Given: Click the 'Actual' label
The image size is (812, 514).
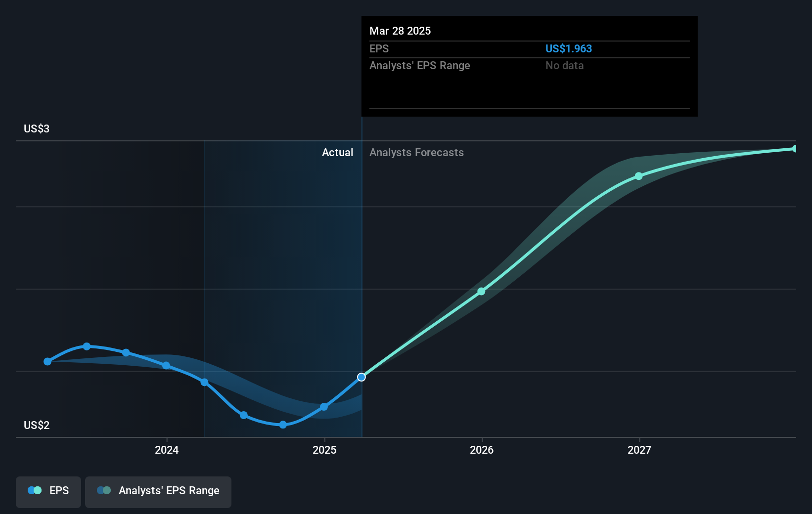Looking at the screenshot, I should pos(338,153).
